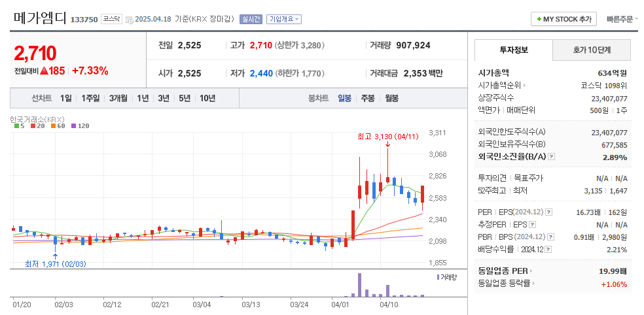This screenshot has width=644, height=315.
Task: Click the 하한가 1,770 text
Action: pos(300,73)
